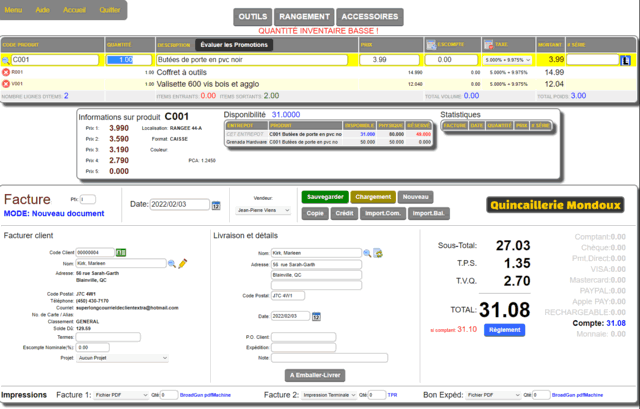
Task: Click the price field showing 3.99
Action: [389, 60]
